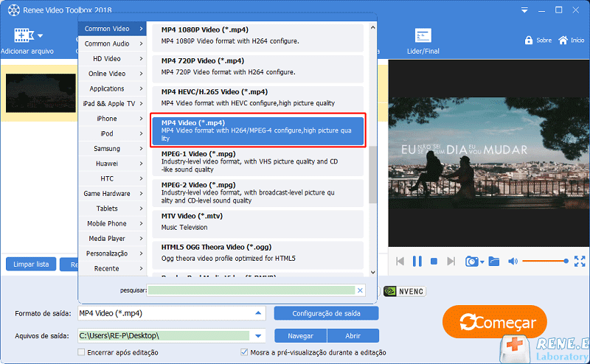Viewport: 590px width, 364px height.
Task: Skip to next in player
Action: (451, 261)
